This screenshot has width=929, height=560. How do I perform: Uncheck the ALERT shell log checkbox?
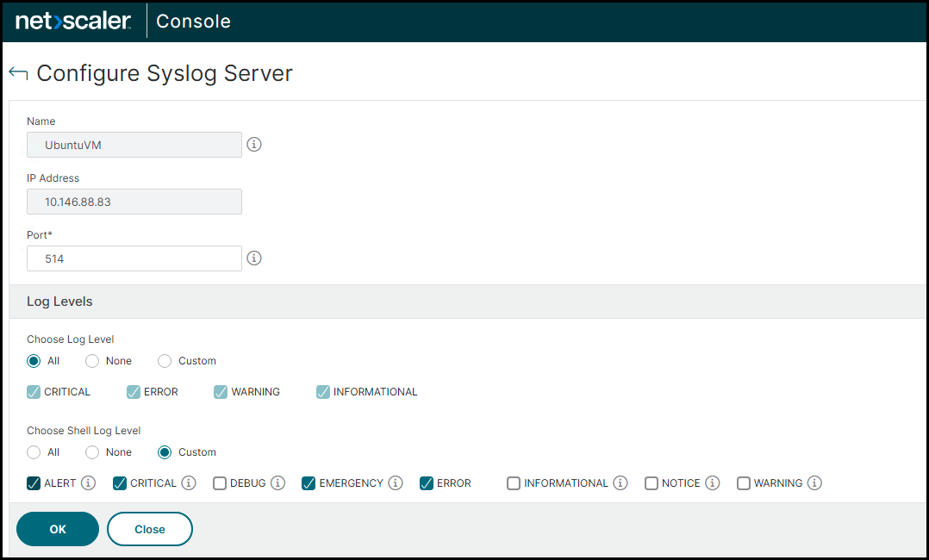pos(34,483)
